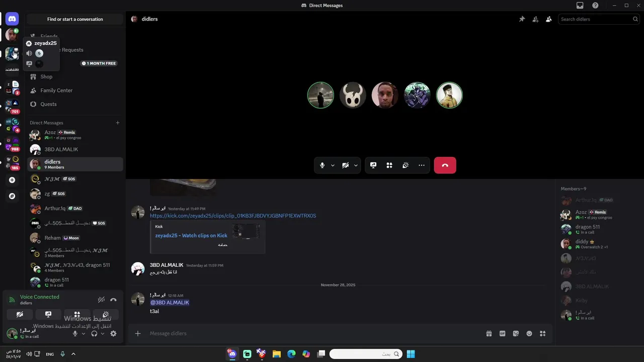
Task: Open the Friends tab
Action: (75, 36)
